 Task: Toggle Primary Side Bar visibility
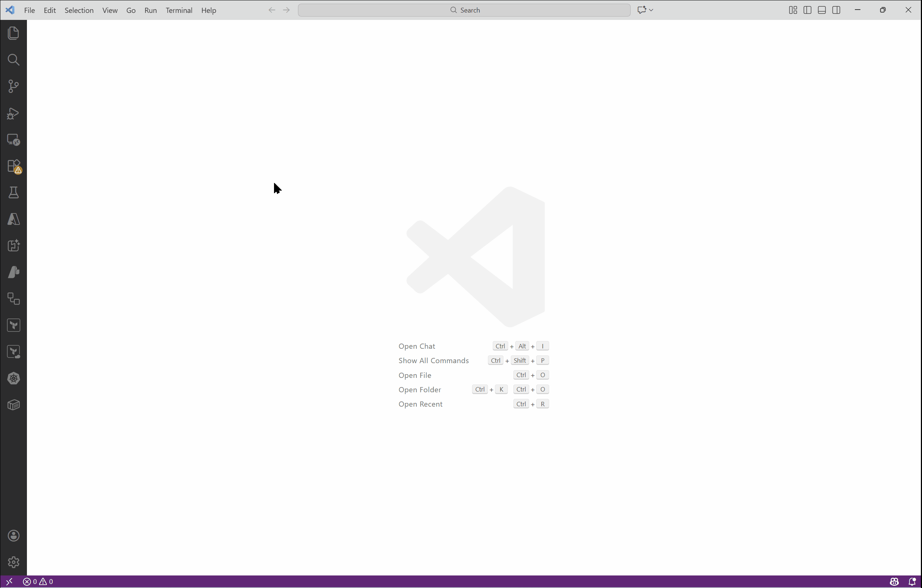(807, 10)
